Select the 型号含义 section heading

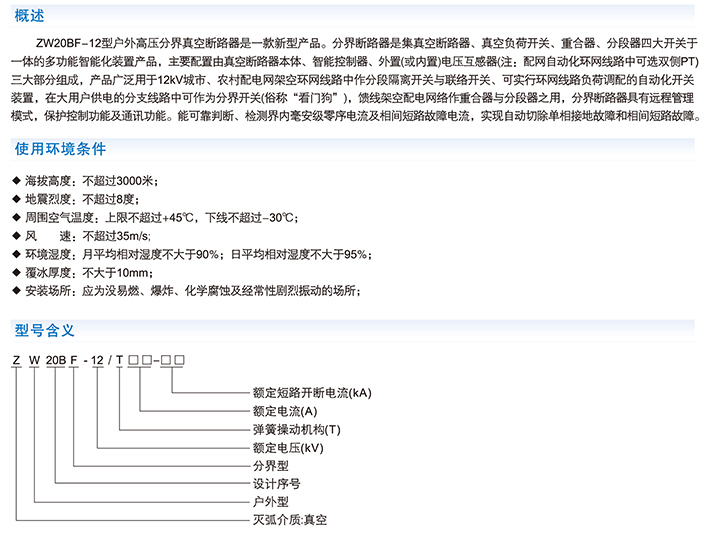[x=45, y=329]
